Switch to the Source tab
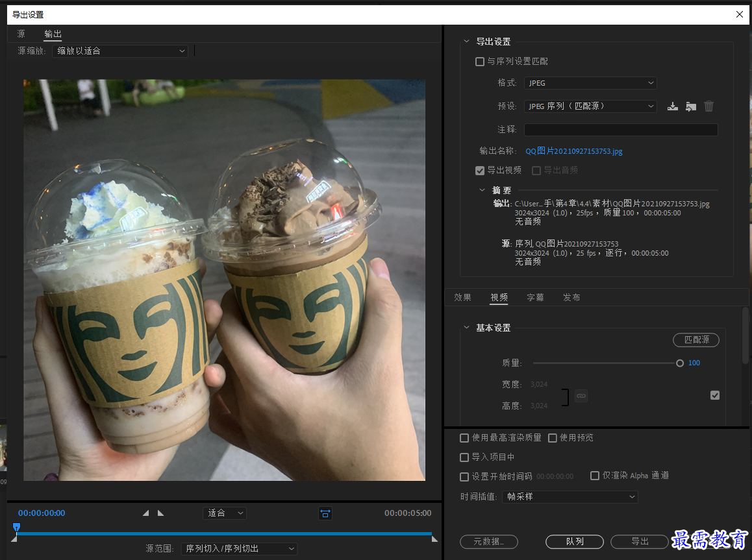 21,34
